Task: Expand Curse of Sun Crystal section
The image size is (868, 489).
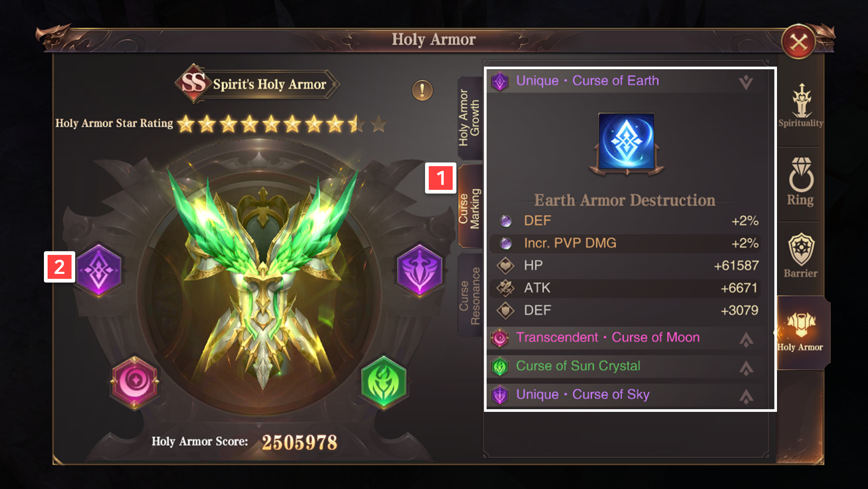Action: (x=746, y=367)
